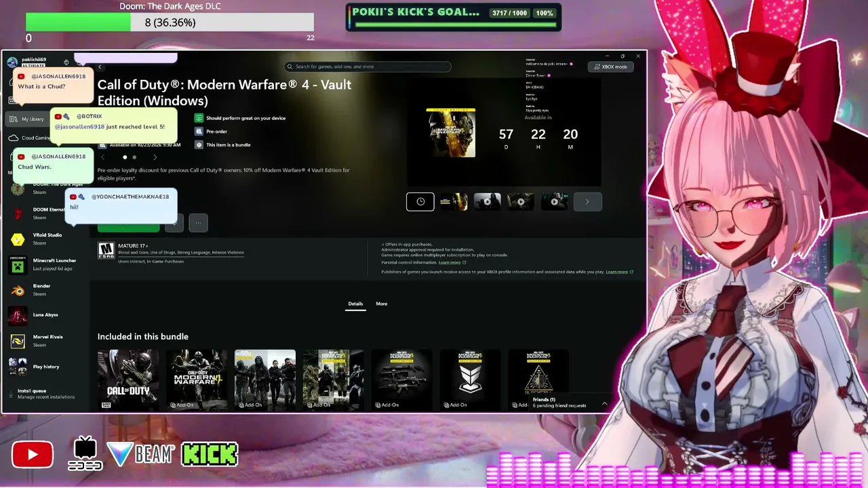Click the KICK logo in the overlay
The height and width of the screenshot is (488, 868).
pos(210,454)
